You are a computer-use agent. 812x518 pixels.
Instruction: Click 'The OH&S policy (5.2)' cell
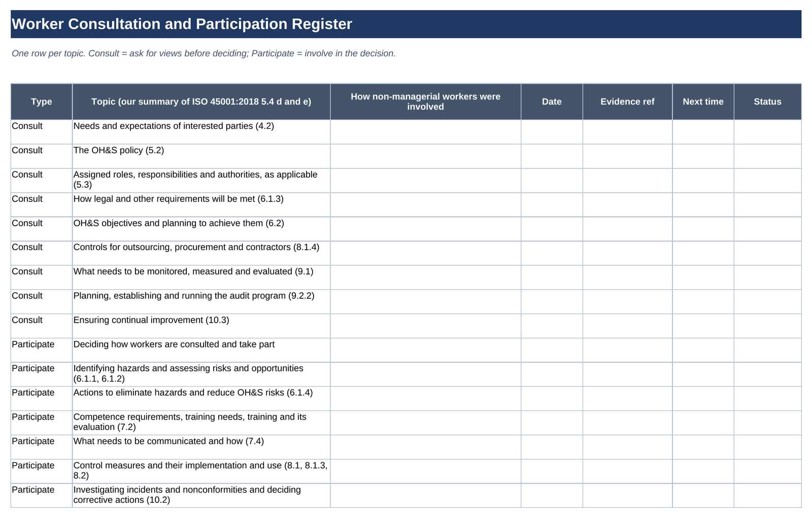[x=201, y=156]
